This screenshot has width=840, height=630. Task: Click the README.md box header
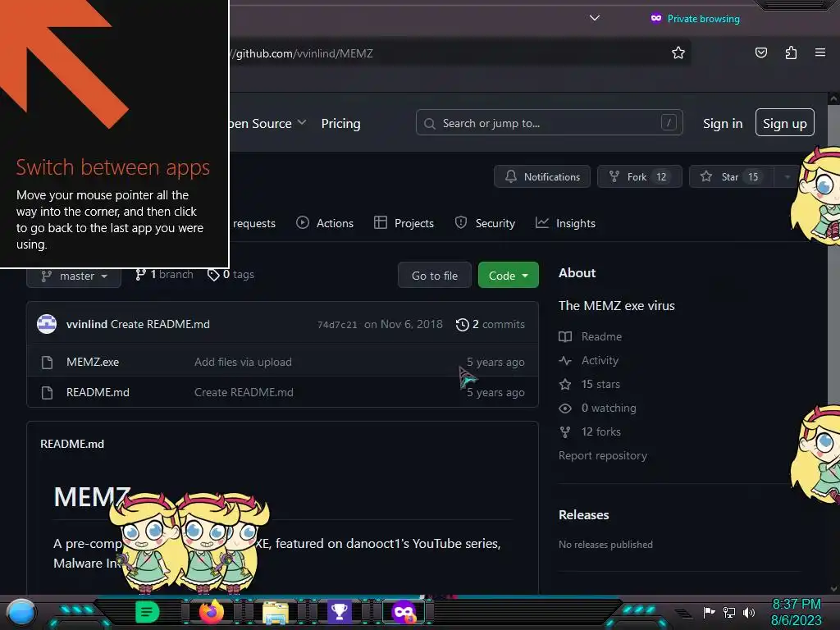(72, 444)
